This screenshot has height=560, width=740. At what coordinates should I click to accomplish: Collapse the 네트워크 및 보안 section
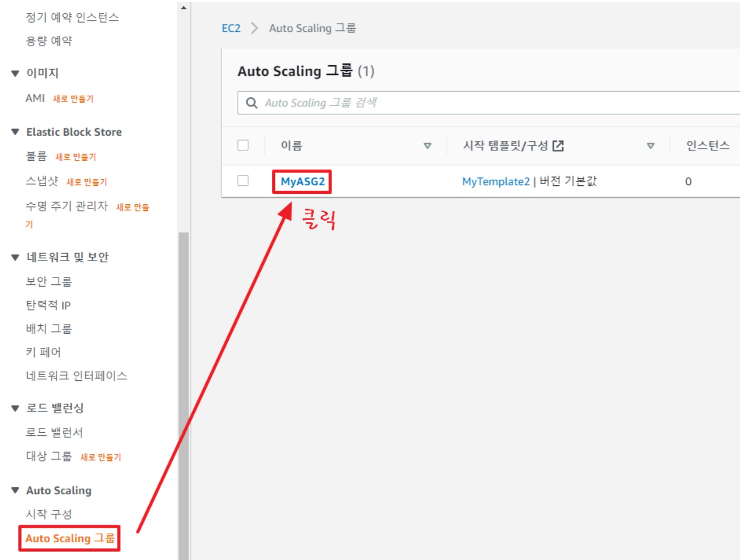tap(15, 257)
